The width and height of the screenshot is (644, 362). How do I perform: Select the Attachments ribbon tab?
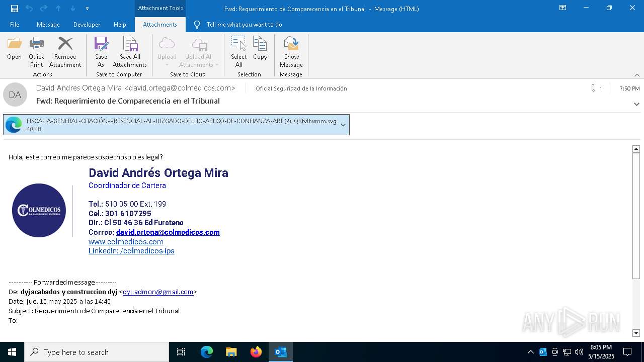point(160,25)
